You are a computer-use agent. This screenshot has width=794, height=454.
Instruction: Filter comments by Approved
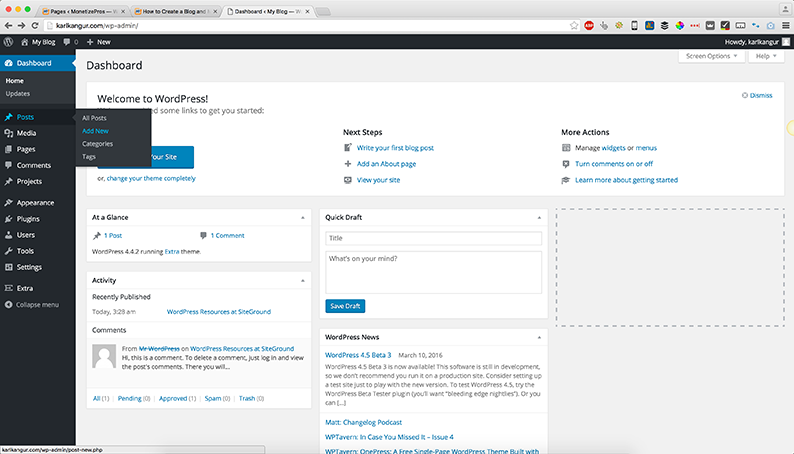coord(173,398)
